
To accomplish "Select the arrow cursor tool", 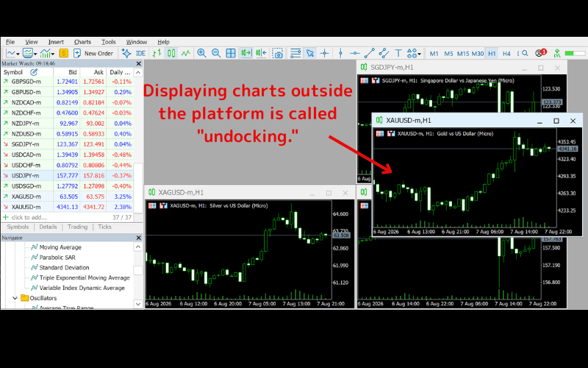I will pos(310,53).
